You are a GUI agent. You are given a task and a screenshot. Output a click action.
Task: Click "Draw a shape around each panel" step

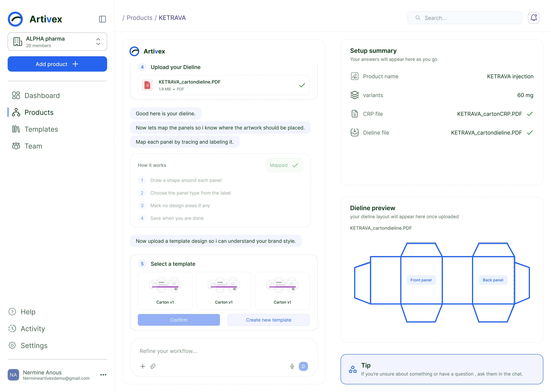(x=186, y=180)
